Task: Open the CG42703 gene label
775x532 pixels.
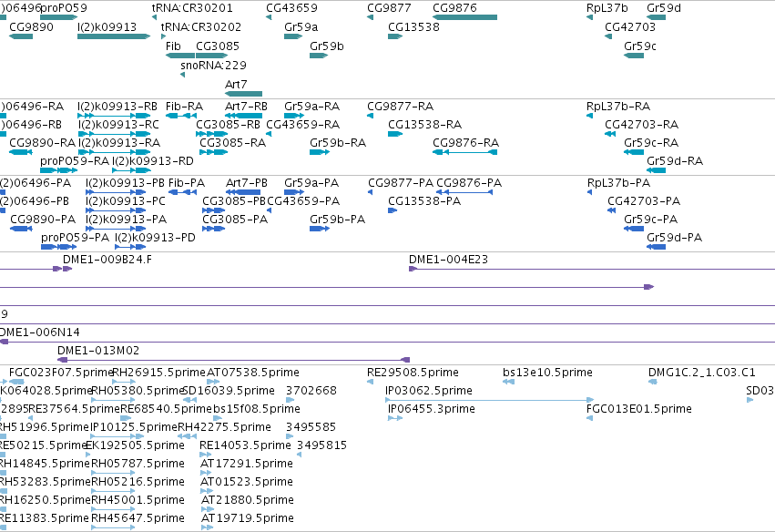Action: 630,26
